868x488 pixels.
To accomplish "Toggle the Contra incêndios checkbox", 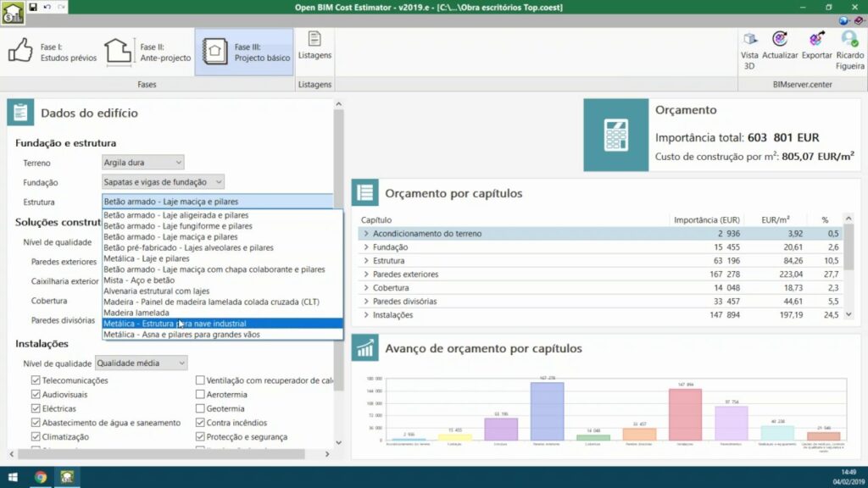I will 200,423.
